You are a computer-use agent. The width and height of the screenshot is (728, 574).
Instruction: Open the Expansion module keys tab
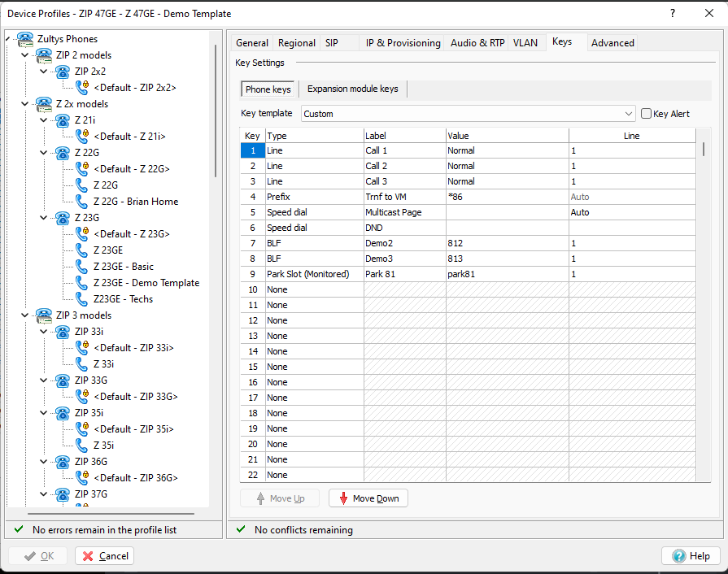pyautogui.click(x=352, y=89)
